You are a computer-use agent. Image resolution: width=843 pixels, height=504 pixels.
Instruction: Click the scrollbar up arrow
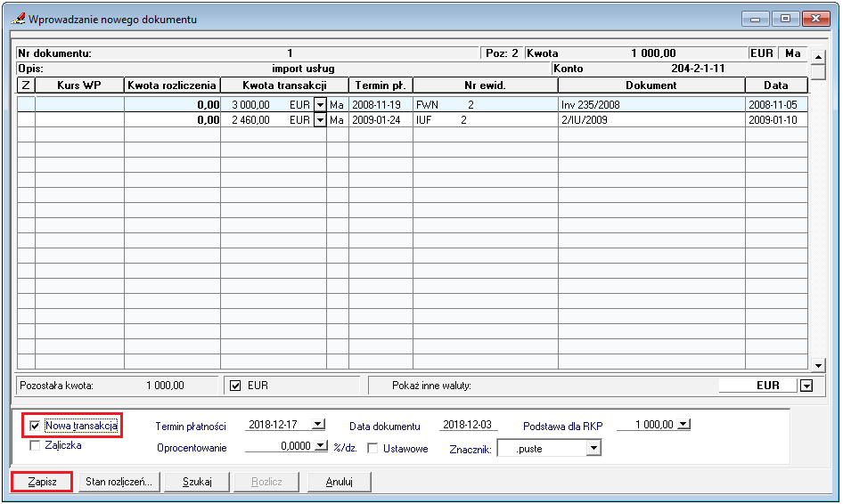(x=818, y=56)
